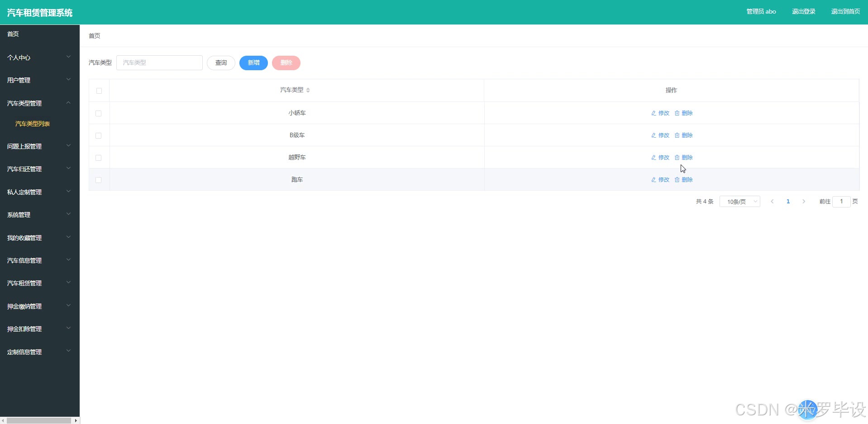Go to next page arrow in pagination
The width and height of the screenshot is (868, 424).
pos(804,202)
